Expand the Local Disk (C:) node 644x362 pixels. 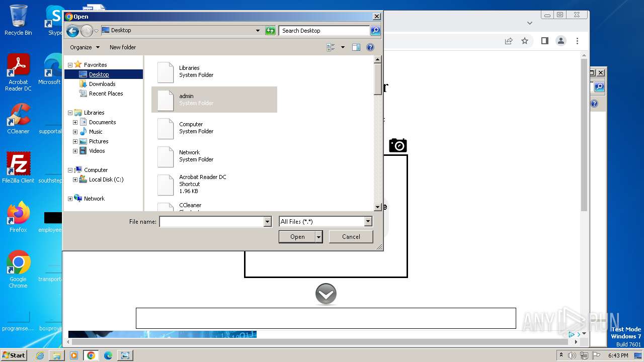click(75, 179)
